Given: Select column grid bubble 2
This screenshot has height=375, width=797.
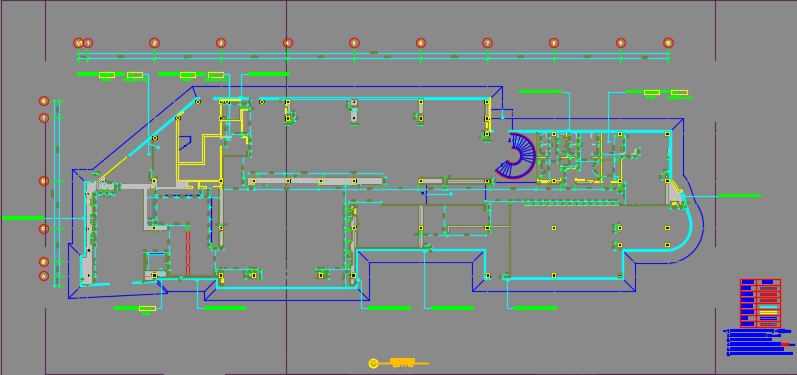Looking at the screenshot, I should click(155, 43).
